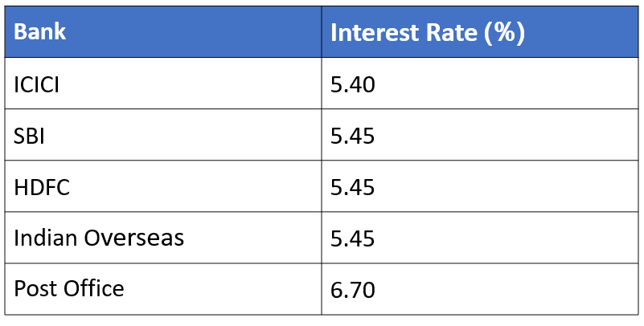Click the column divider beside the ICICI cell
The height and width of the screenshot is (326, 644).
pos(322,84)
